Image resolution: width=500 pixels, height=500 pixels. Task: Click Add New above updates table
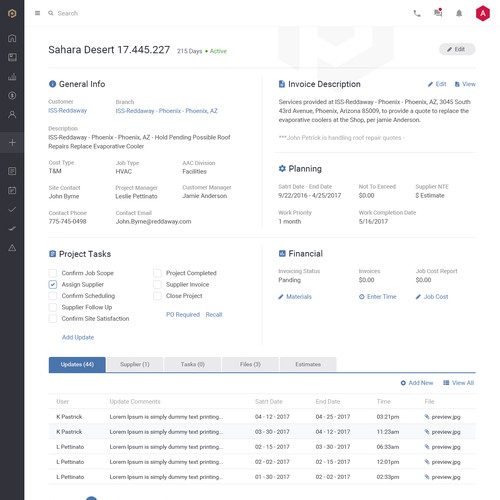(x=417, y=383)
